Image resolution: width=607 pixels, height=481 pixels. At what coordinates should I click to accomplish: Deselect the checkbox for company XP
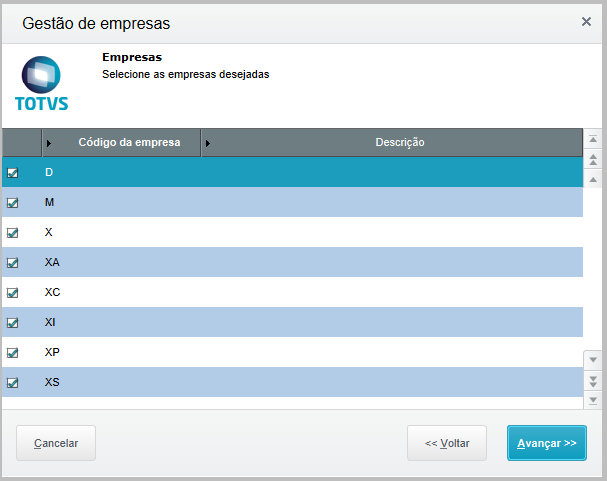point(13,353)
